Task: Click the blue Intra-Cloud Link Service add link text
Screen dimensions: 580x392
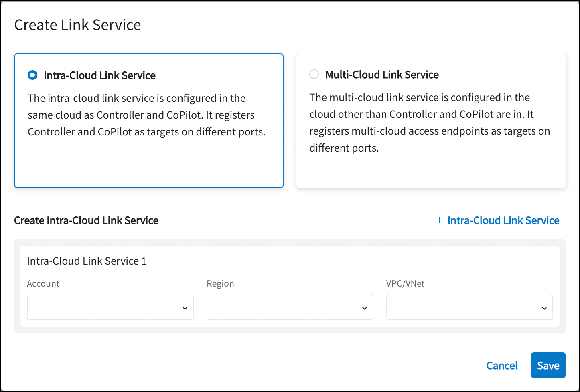Action: pyautogui.click(x=503, y=220)
